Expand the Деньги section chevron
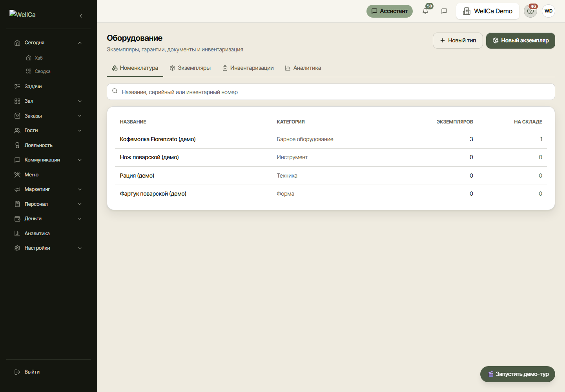This screenshot has width=565, height=392. [80, 219]
